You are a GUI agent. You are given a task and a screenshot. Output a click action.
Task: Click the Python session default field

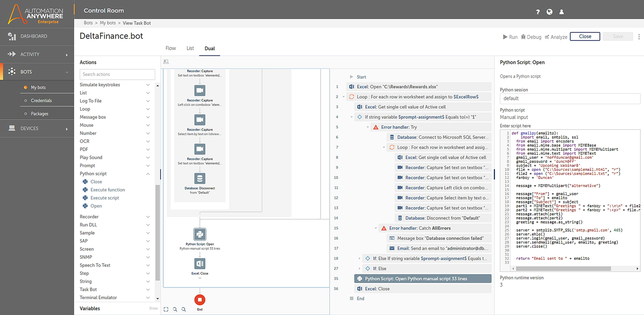570,98
